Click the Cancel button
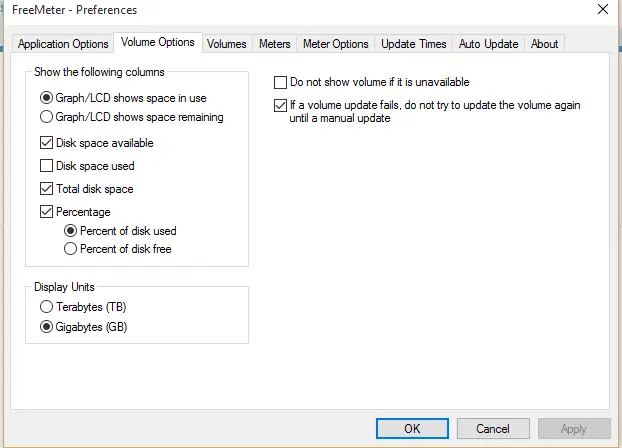The image size is (622, 448). (493, 429)
